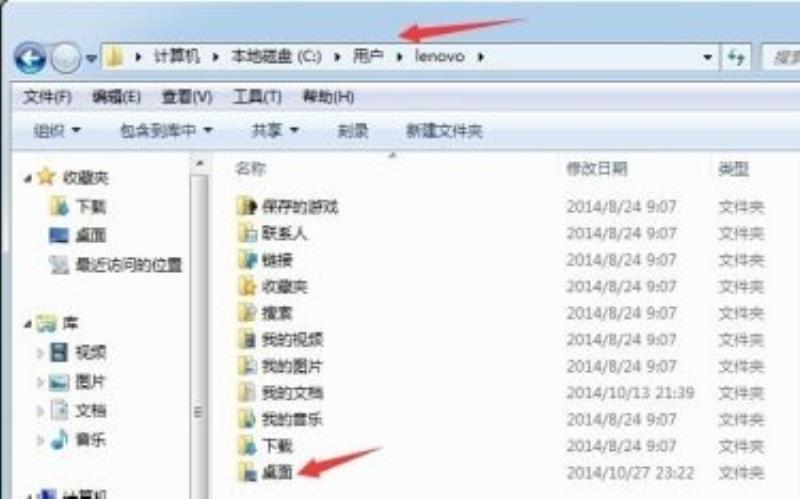Open the 文件(F) menu
Viewport: 800px width, 499px height.
47,96
